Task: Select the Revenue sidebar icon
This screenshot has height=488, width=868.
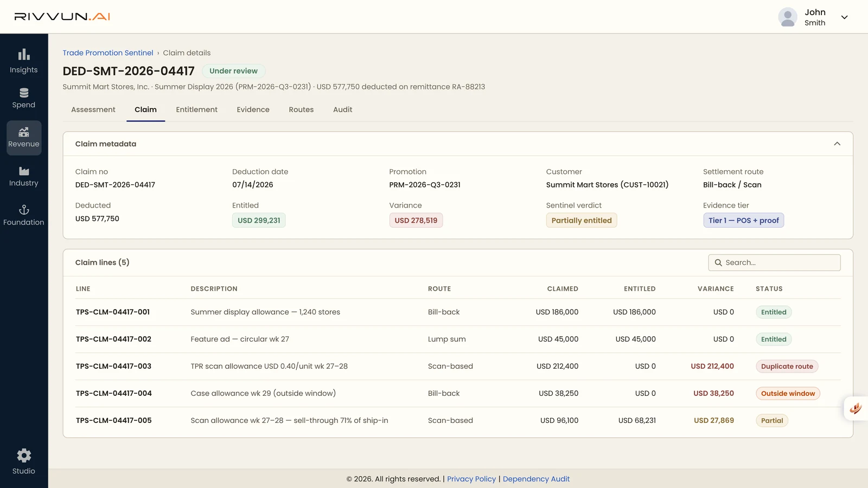Action: click(x=24, y=132)
